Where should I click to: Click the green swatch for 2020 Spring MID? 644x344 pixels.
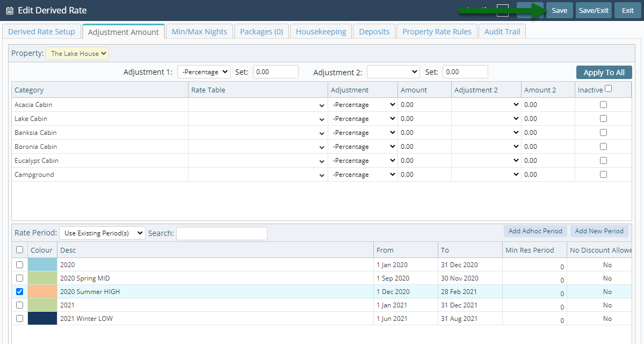pyautogui.click(x=42, y=278)
